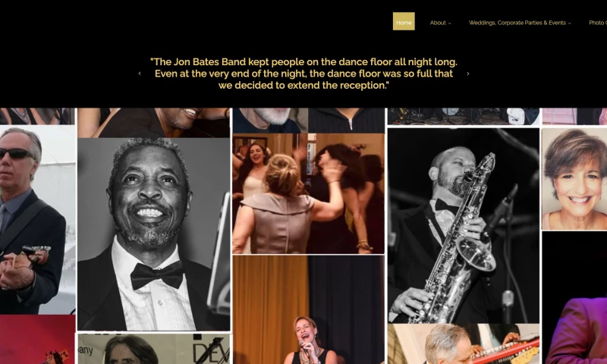Open the smiling man in bow tie photo
The height and width of the screenshot is (364, 607).
[154, 234]
